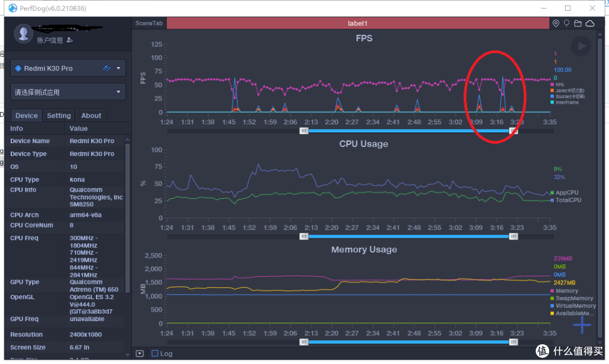Viewport: 609px width, 364px height.
Task: Open the 请选择测试应用 app selection dropdown
Action: point(68,92)
